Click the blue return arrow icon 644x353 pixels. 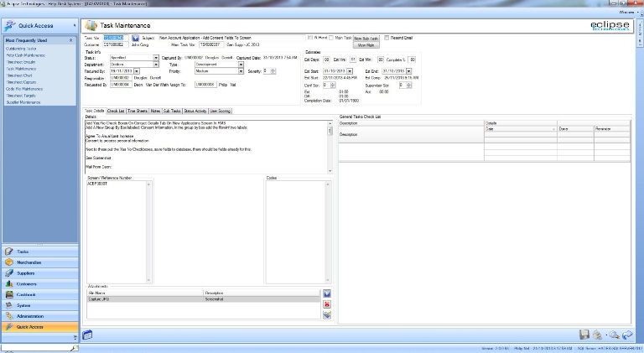(627, 335)
